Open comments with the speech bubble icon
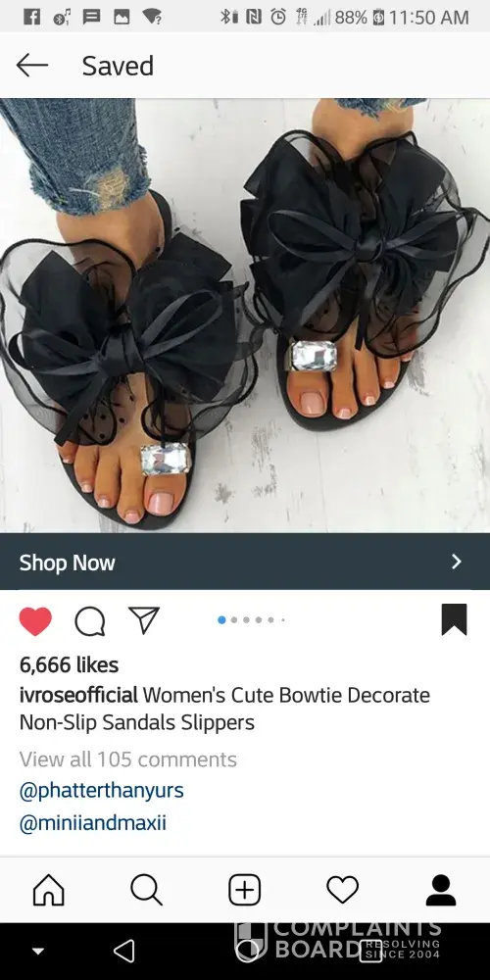490x980 pixels. pos(90,622)
